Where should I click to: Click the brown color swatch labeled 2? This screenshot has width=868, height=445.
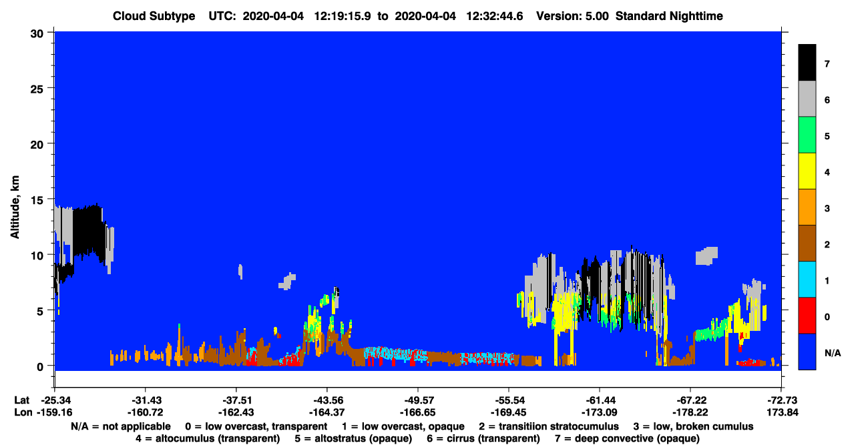(807, 244)
